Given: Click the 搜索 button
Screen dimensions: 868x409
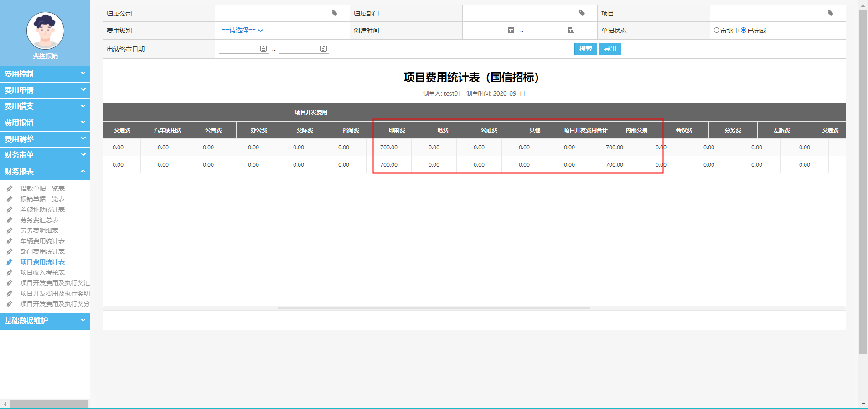Looking at the screenshot, I should 586,49.
